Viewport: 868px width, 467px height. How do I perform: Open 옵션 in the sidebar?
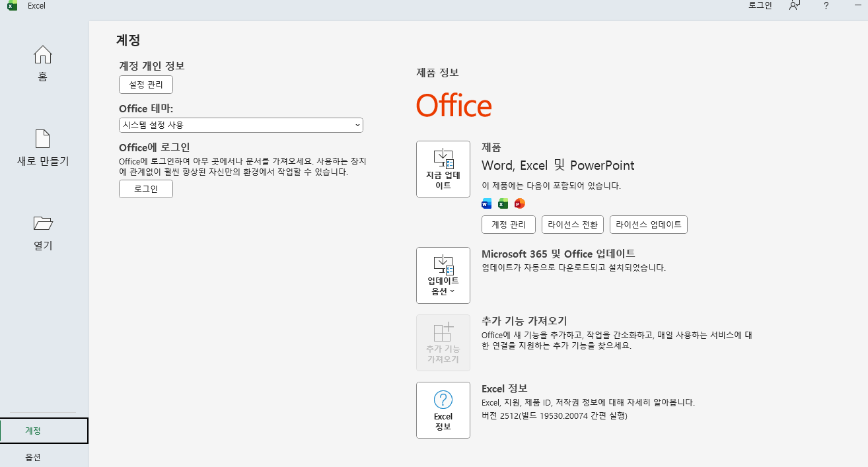[x=44, y=456]
